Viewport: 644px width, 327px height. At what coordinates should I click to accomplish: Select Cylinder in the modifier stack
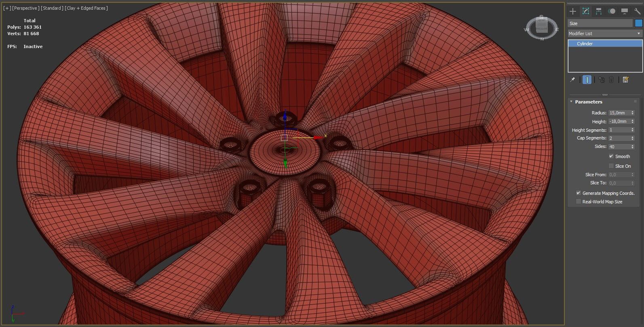point(585,44)
